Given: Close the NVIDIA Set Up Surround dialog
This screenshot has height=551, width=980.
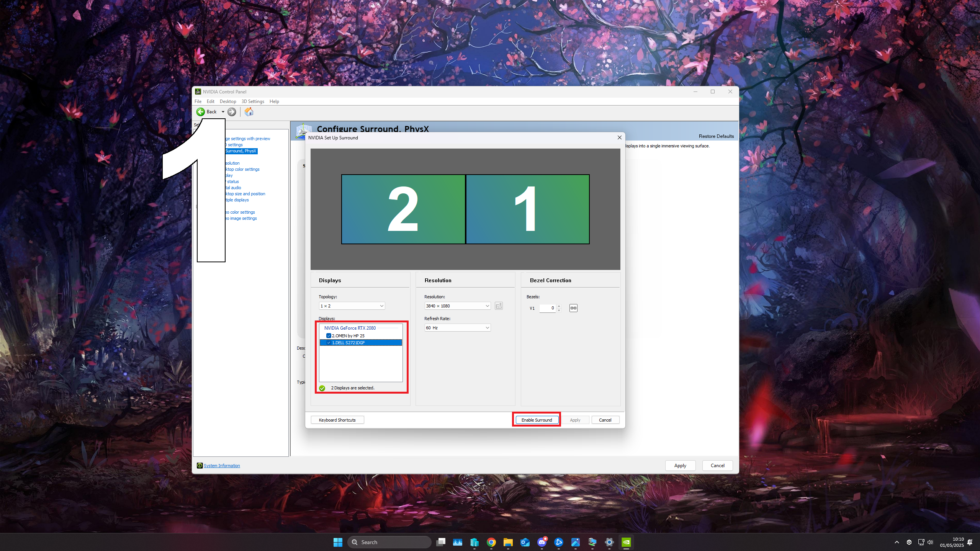Looking at the screenshot, I should click(x=619, y=137).
